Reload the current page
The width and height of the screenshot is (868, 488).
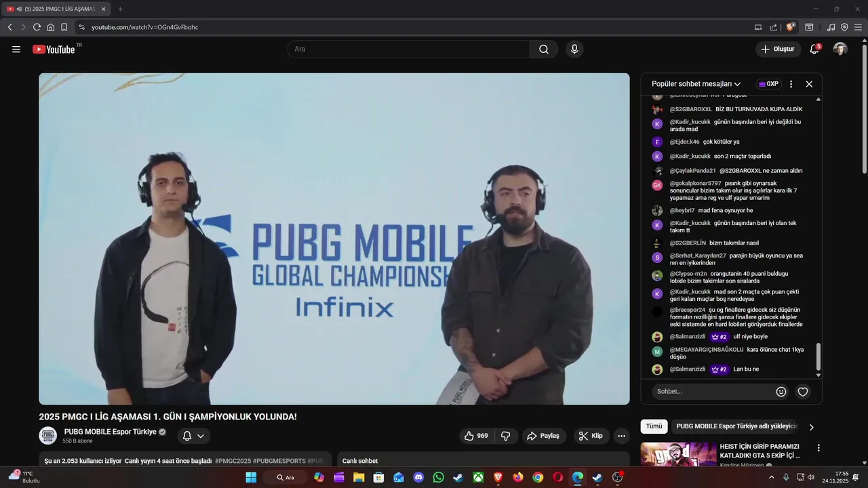tap(37, 27)
